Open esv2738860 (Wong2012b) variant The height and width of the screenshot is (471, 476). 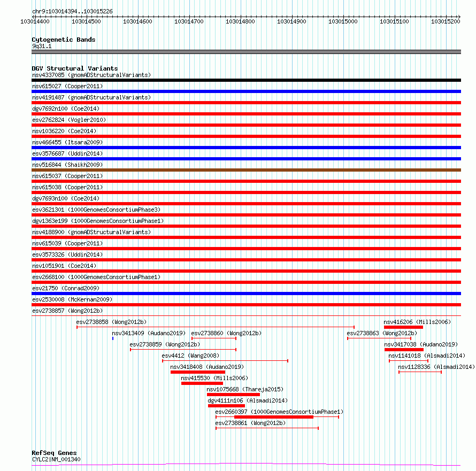click(x=226, y=333)
